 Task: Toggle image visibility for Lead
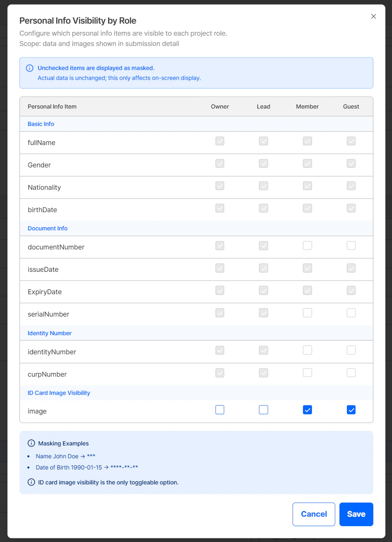pos(264,410)
